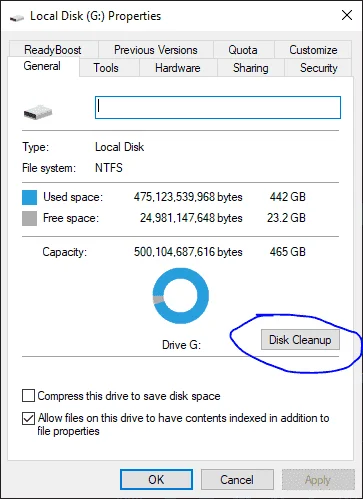Click the 23.2 GB free value
This screenshot has width=363, height=499.
286,218
